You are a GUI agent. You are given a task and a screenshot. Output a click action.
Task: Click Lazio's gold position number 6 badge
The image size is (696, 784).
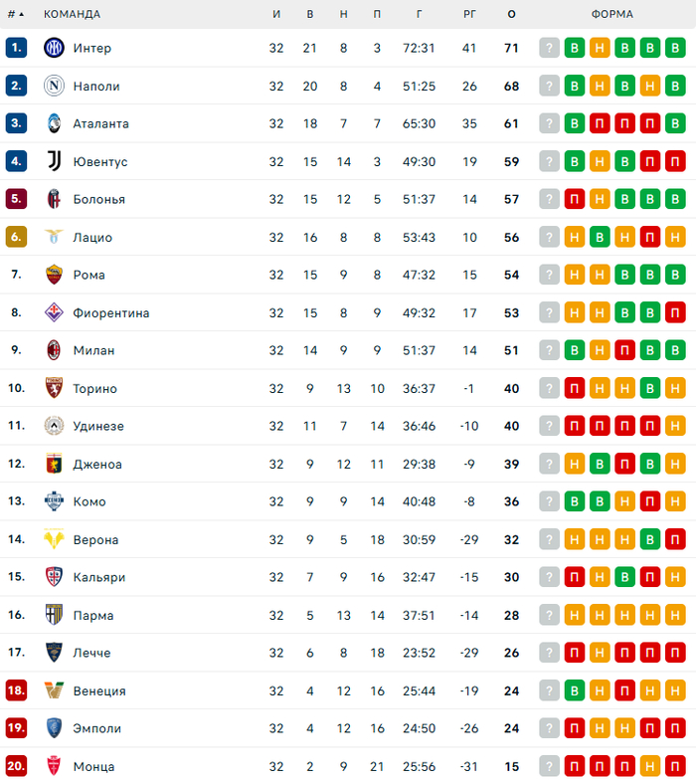click(16, 237)
